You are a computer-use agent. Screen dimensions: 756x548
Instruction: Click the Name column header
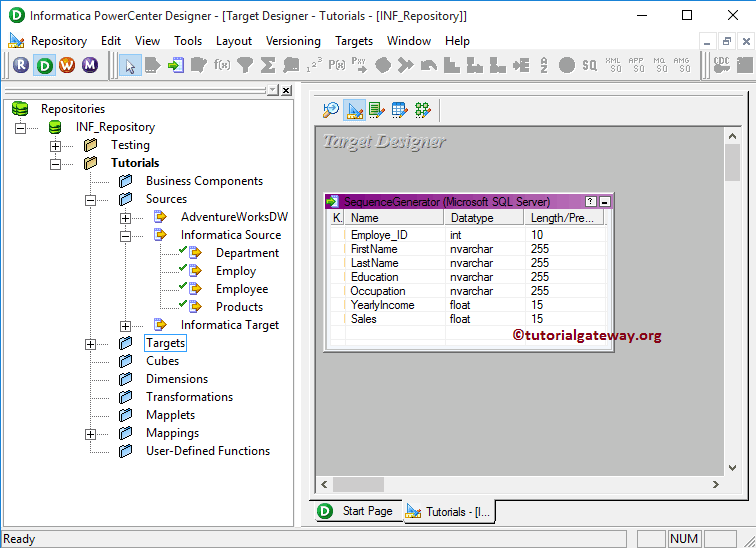pos(394,218)
